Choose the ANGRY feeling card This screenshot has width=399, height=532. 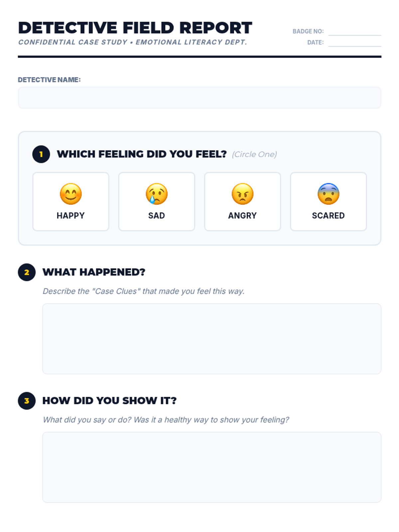[x=242, y=201]
